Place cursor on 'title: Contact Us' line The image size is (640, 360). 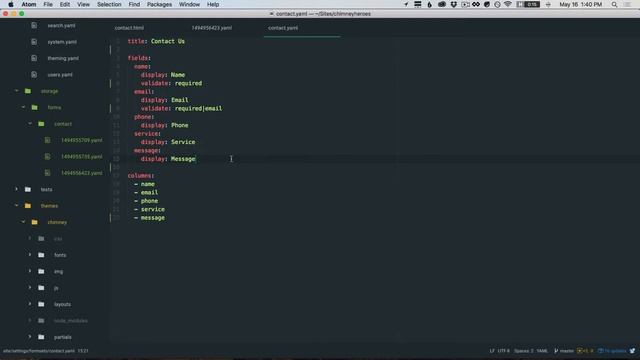(156, 41)
